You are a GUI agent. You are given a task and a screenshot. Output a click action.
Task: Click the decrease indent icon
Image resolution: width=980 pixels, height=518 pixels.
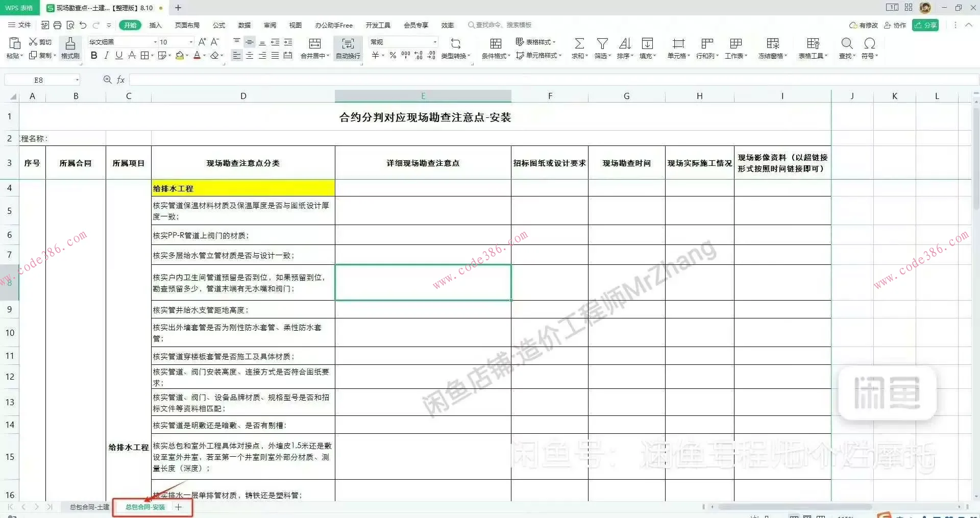coord(275,42)
